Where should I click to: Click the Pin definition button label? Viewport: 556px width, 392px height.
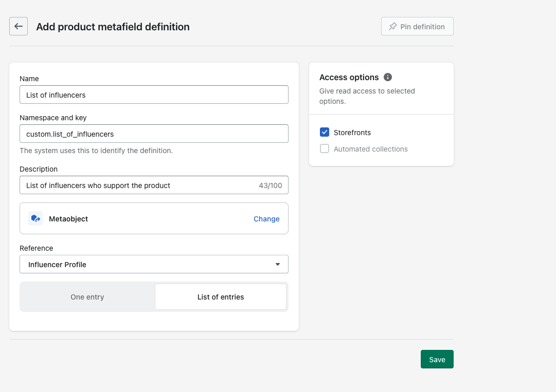click(422, 27)
